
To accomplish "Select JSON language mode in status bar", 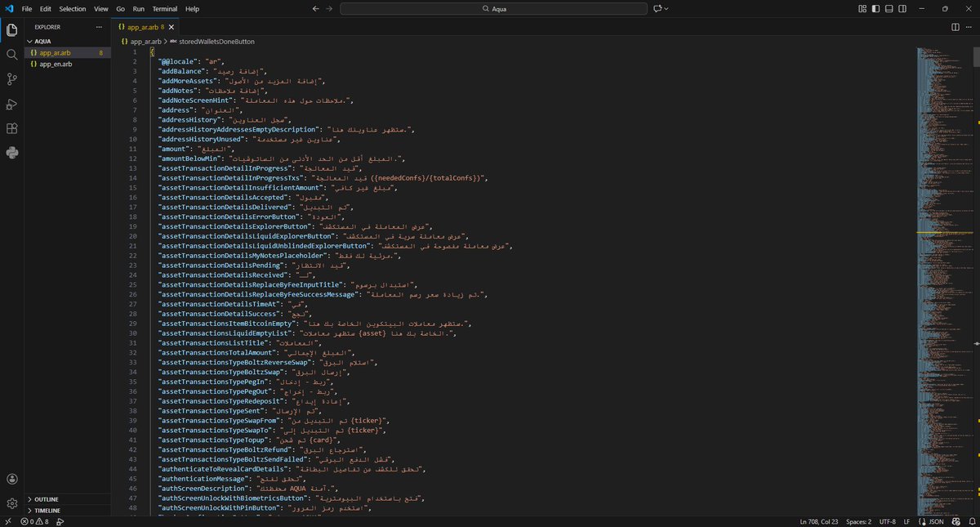I will click(937, 521).
